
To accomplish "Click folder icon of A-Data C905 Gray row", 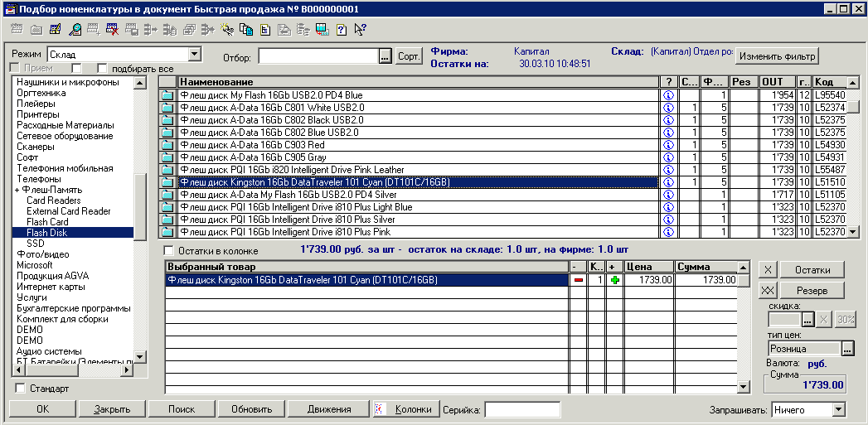I will coord(167,157).
